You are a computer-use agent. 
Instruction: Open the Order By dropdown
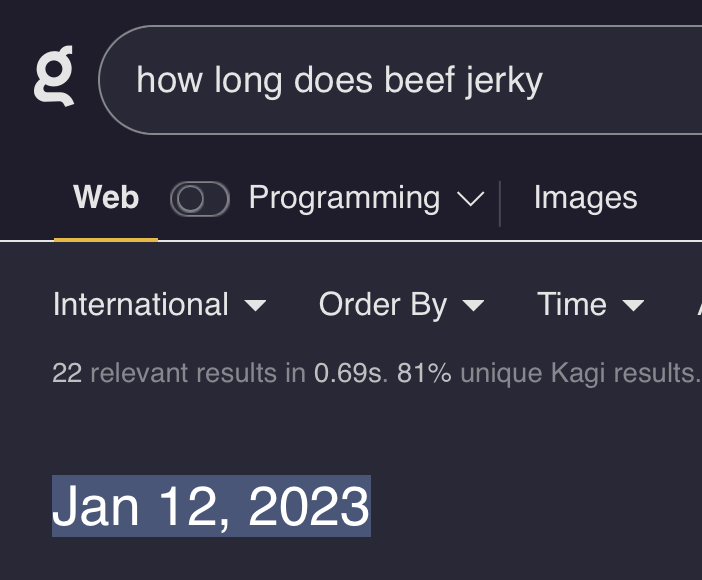401,304
